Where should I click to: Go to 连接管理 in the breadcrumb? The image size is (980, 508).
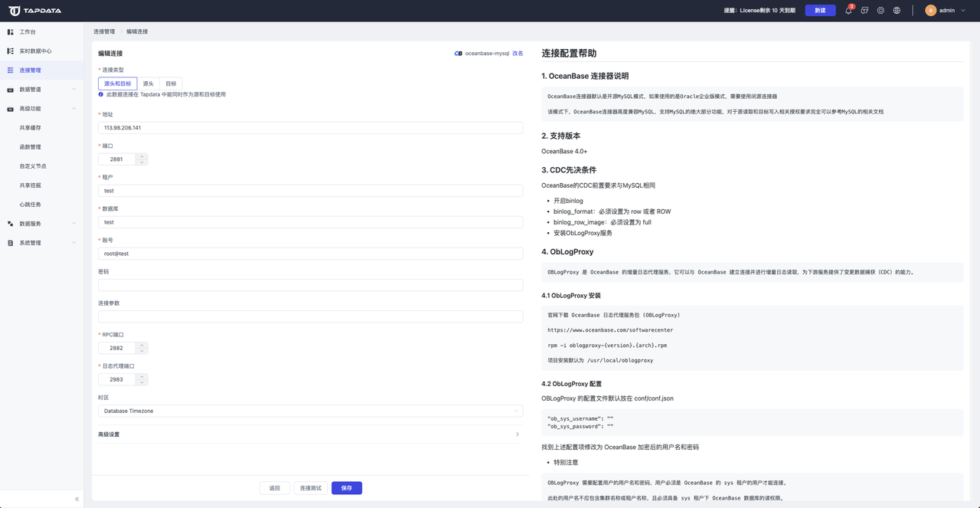(x=104, y=31)
